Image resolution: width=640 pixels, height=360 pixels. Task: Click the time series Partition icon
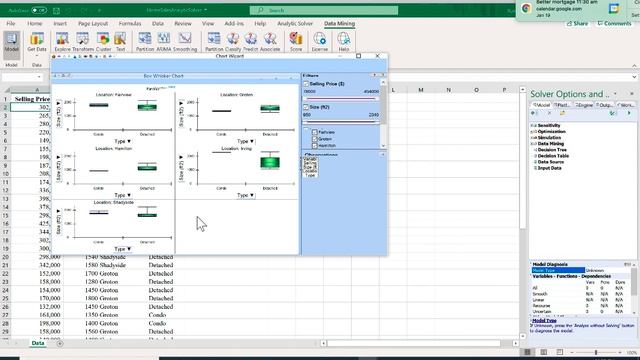[x=145, y=42]
